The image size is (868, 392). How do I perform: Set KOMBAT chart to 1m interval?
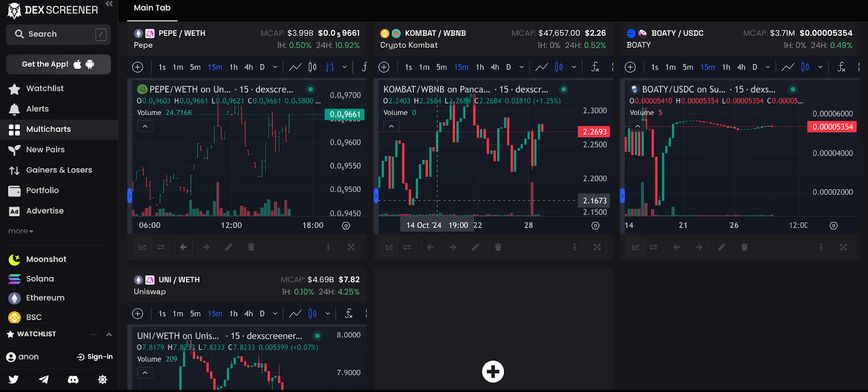coord(424,67)
